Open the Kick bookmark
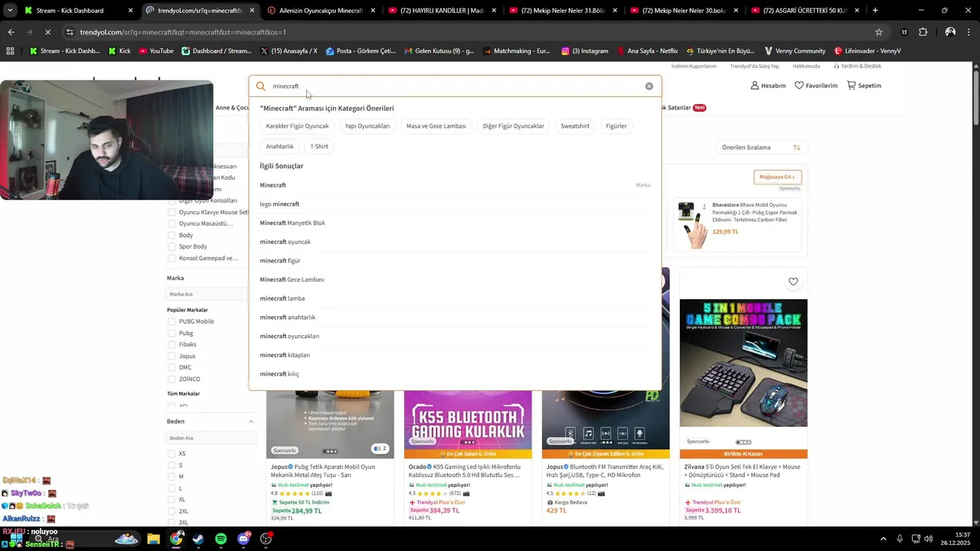Image resolution: width=980 pixels, height=551 pixels. (x=119, y=51)
